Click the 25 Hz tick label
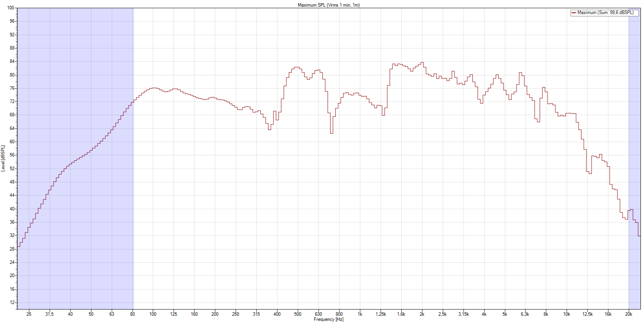Screen dimensions: 644x322 click(x=29, y=314)
